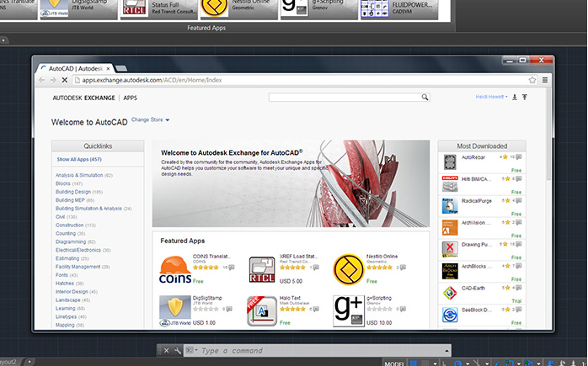Open the Hatches category link
This screenshot has height=366, width=588.
coord(65,284)
